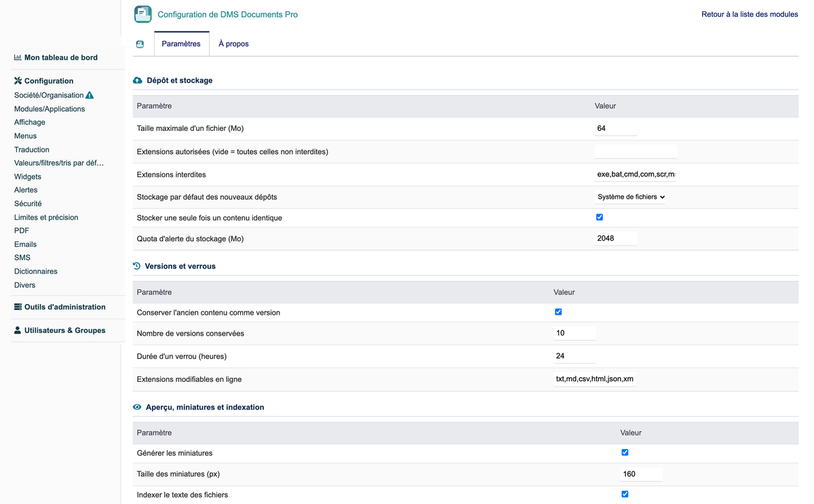Click the eye icon for Aperçu section
The image size is (814, 504).
[137, 407]
